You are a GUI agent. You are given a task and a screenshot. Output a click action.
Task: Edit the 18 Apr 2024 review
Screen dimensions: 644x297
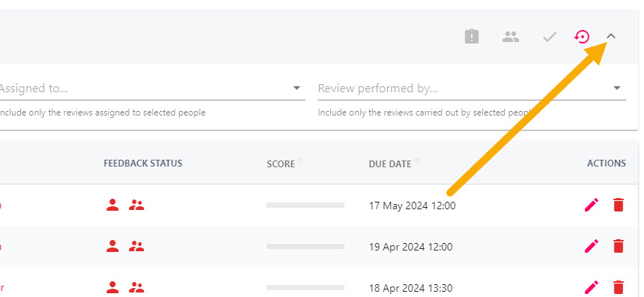(x=592, y=287)
